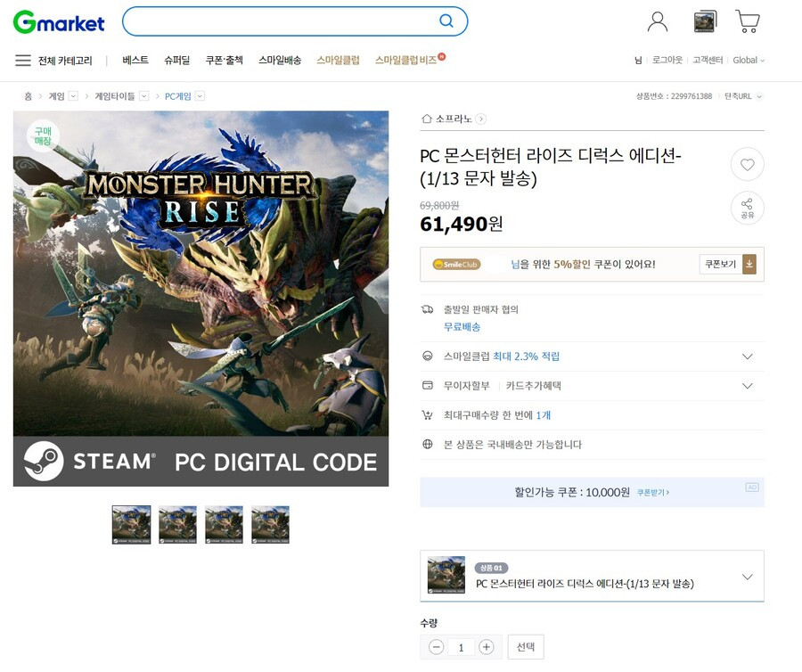
Task: Click the 상품번호 : 2299761388 text
Action: (675, 96)
